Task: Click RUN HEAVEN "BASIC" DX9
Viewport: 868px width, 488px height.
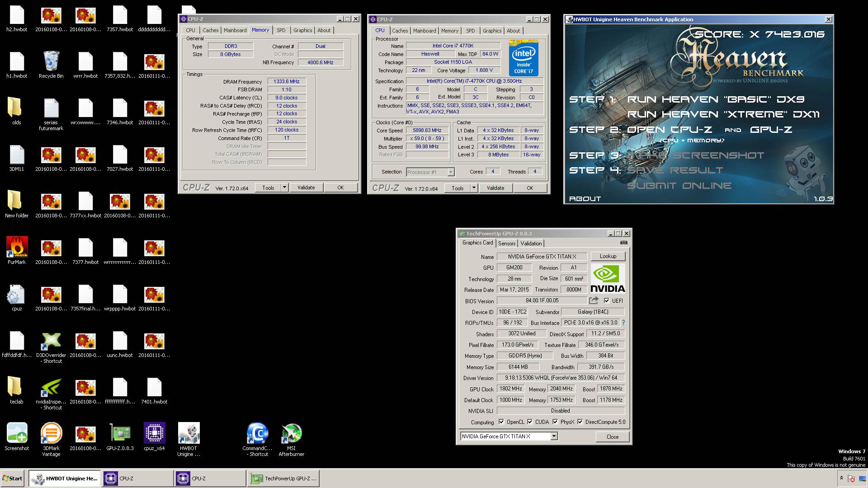Action: click(x=716, y=99)
